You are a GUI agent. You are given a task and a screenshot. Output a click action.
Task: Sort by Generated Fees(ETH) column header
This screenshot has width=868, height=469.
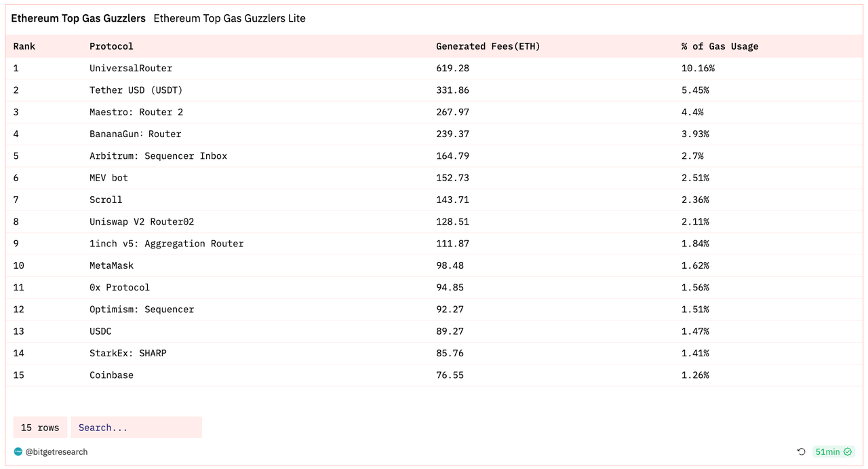(488, 46)
